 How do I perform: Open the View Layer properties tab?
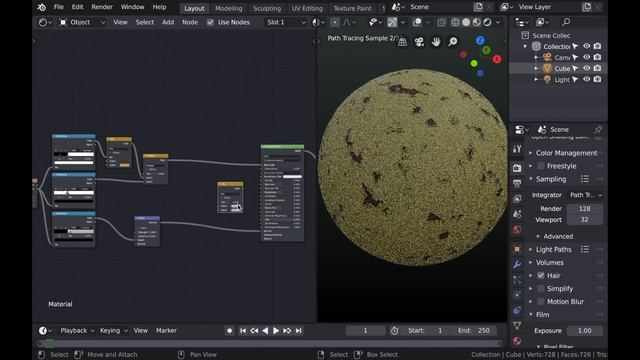517,199
